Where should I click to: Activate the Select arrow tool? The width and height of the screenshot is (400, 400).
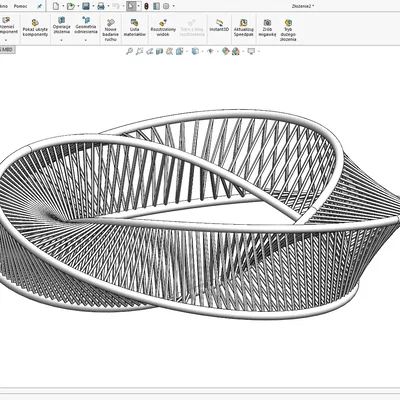pos(131,6)
